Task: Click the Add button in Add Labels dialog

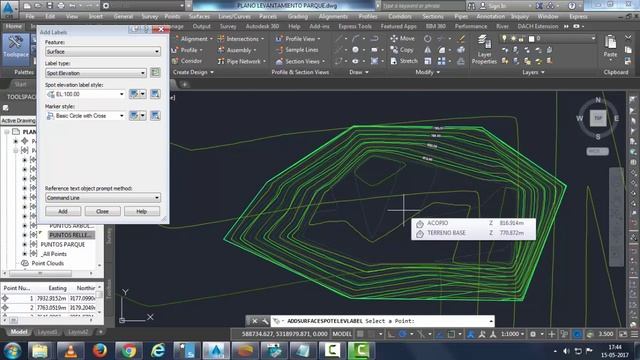Action: click(x=62, y=211)
